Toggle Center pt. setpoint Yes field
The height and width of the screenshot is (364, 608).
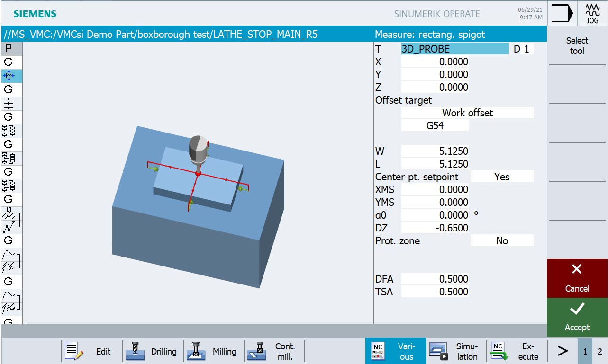click(x=502, y=177)
